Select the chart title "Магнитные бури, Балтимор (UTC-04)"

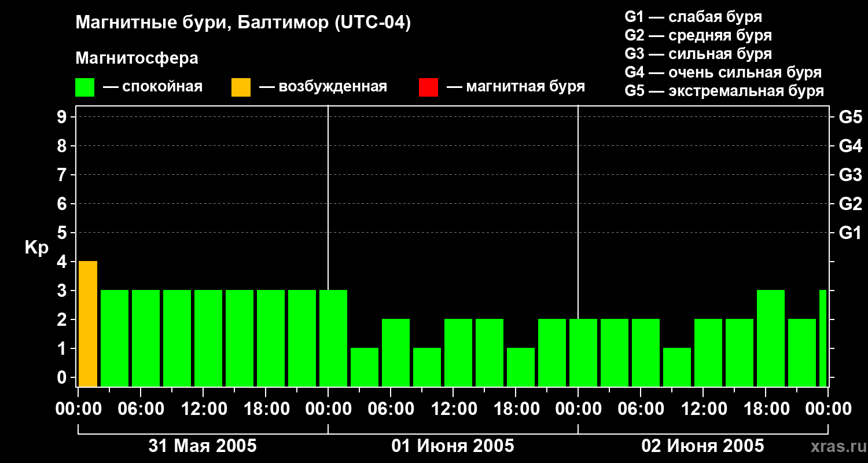(243, 23)
